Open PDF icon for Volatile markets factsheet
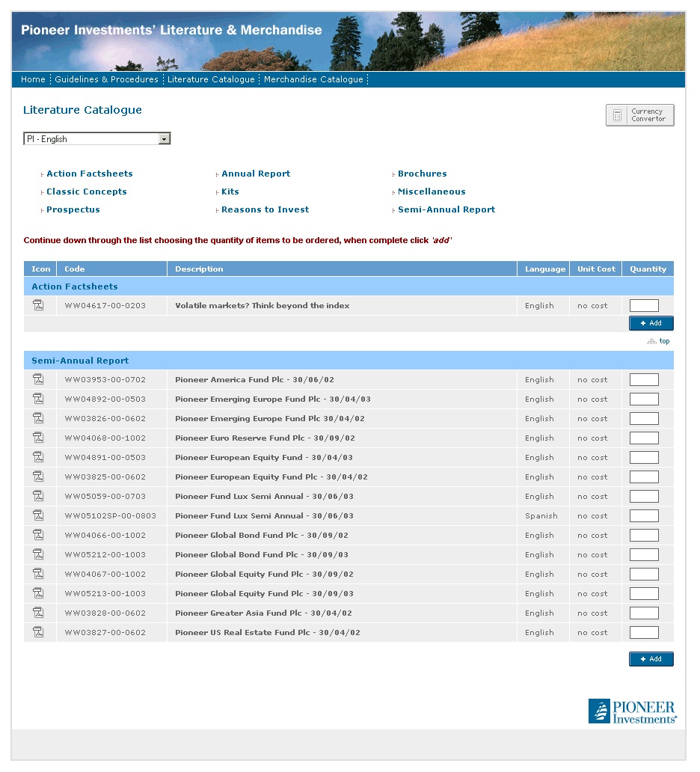 [38, 305]
